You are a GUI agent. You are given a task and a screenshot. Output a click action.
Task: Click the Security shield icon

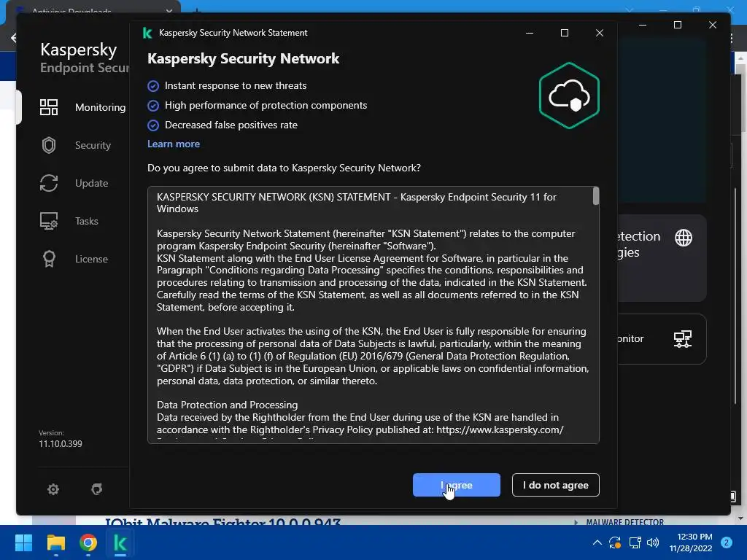tap(49, 145)
